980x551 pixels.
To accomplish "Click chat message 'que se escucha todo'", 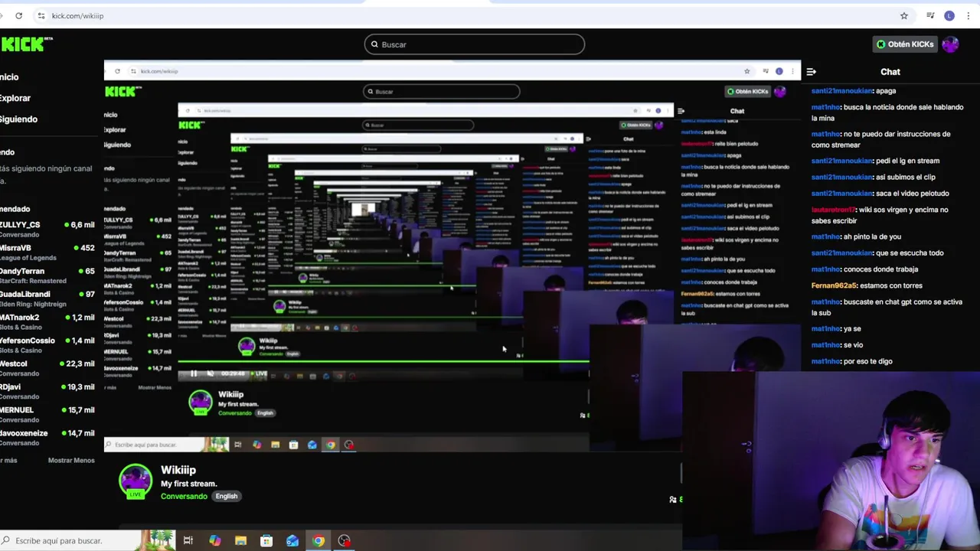I will pos(910,253).
